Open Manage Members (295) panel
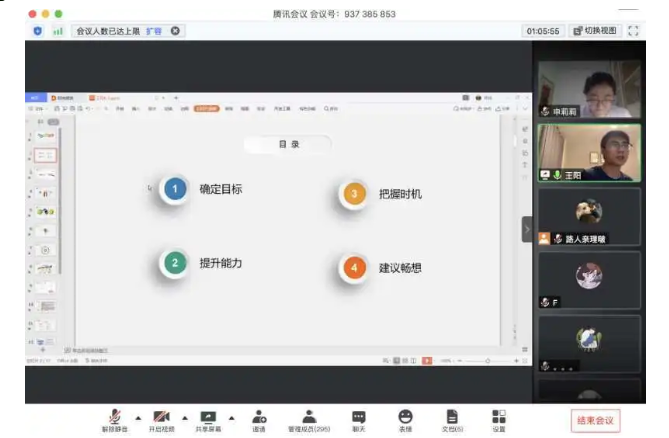The height and width of the screenshot is (438, 669). (x=309, y=415)
